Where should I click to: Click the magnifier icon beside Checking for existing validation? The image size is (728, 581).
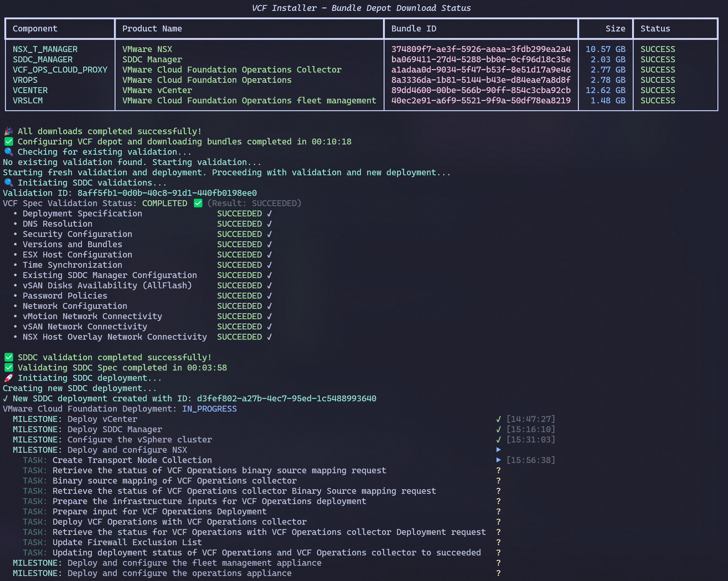click(x=8, y=152)
